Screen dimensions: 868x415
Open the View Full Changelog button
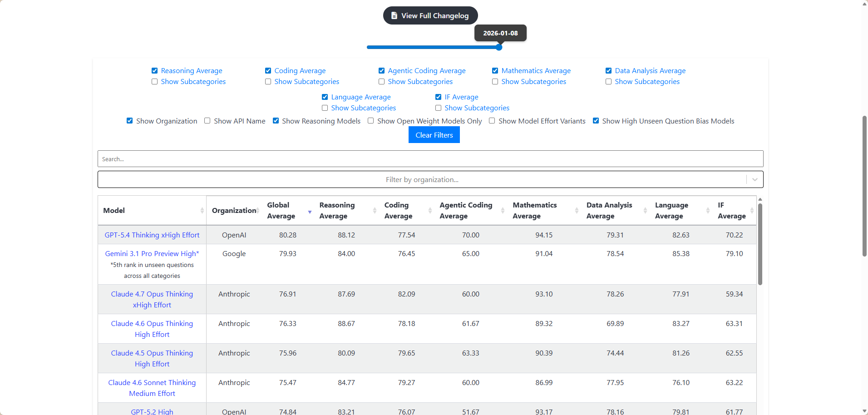pyautogui.click(x=430, y=15)
